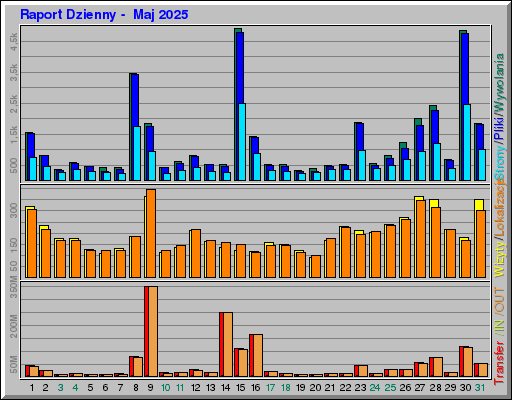This screenshot has width=512, height=400.
Task: Click green day label 18
Action: 285,388
